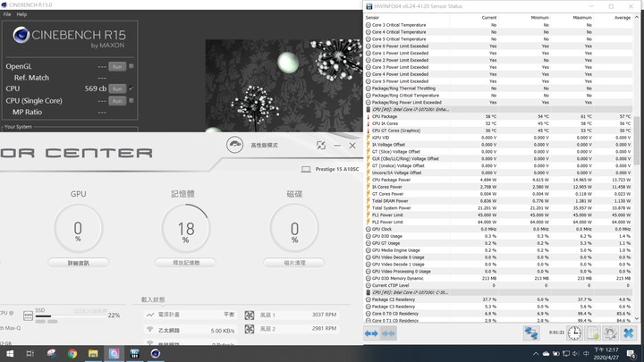Click the SSD 22% usage bar

click(71, 316)
